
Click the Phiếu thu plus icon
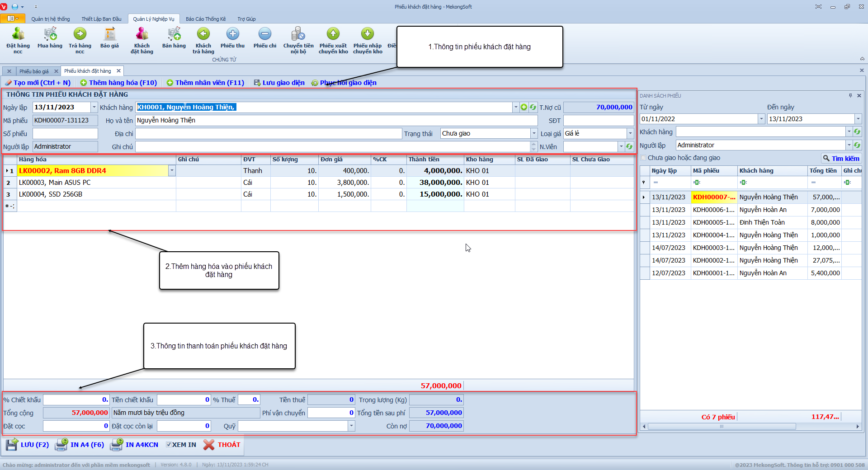point(232,34)
